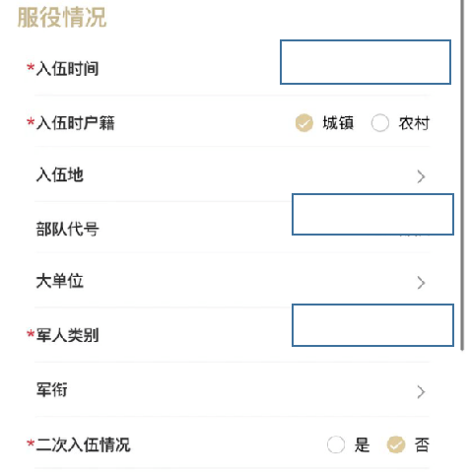Screen dimensions: 470x476
Task: Open the 军衔 chevron arrow
Action: click(x=421, y=391)
